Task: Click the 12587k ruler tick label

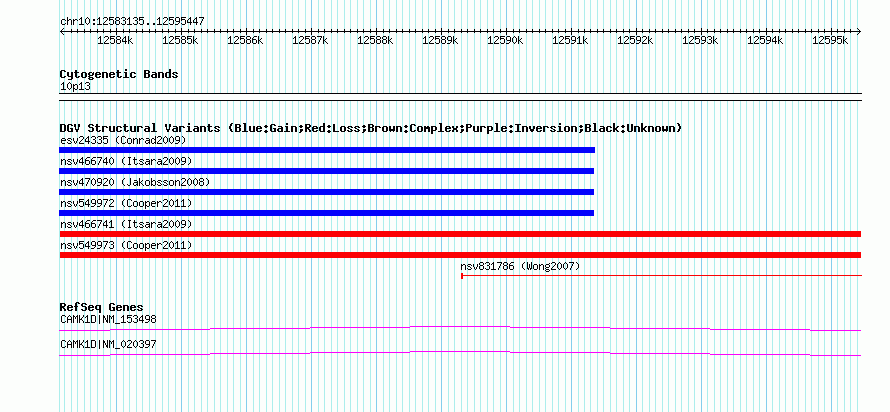Action: [310, 40]
